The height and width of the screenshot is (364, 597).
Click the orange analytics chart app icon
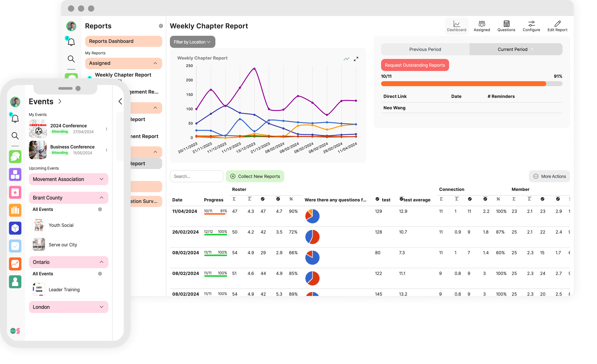(15, 264)
